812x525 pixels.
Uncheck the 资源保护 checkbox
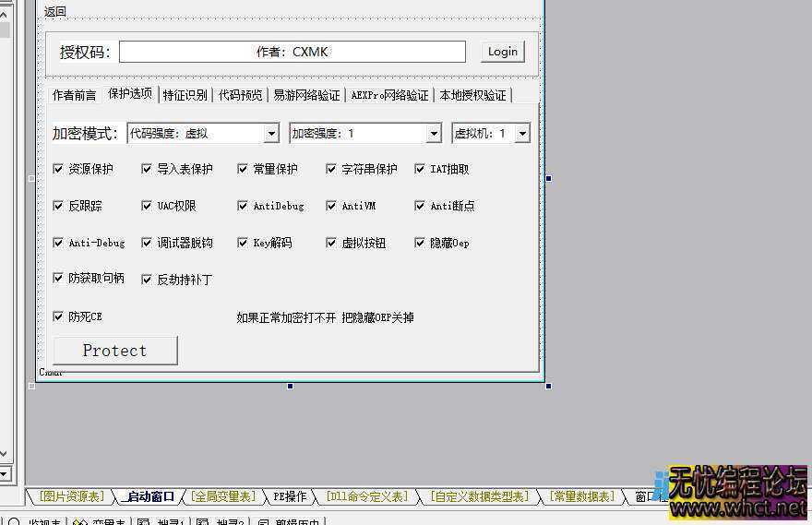[58, 169]
